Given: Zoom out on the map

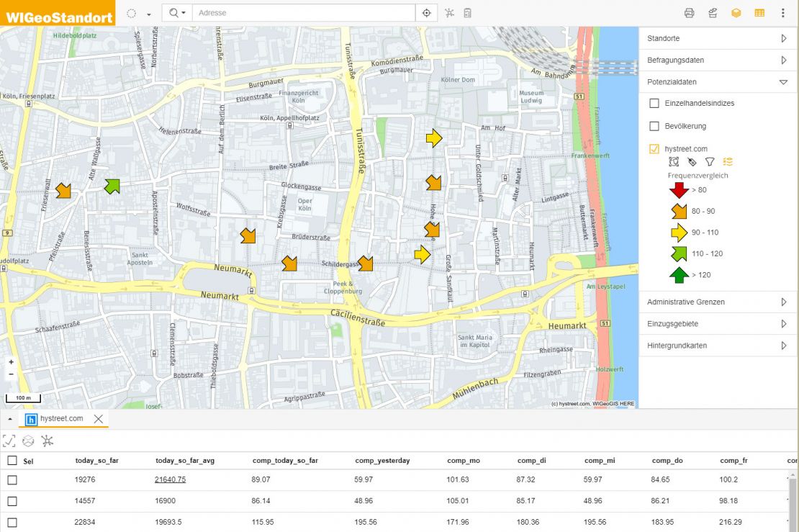Looking at the screenshot, I should 12,374.
